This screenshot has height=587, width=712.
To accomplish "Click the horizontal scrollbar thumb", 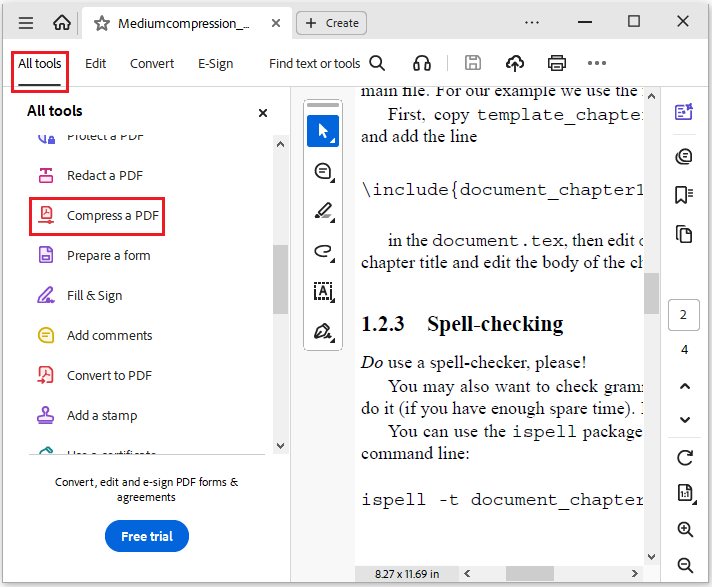I will click(529, 573).
